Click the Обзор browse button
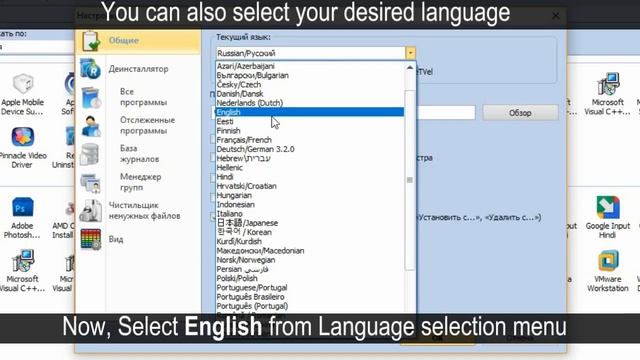Viewport: 640px width, 360px height. (520, 113)
